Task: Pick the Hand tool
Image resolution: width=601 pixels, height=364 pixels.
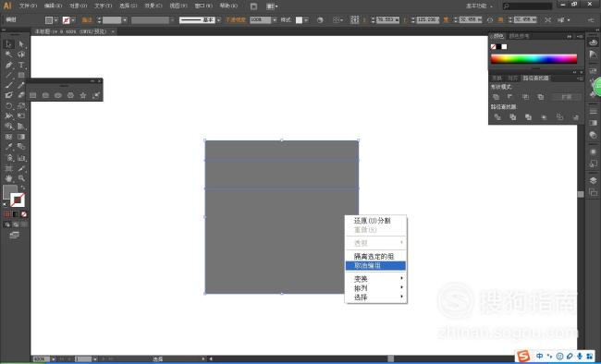Action: point(8,178)
